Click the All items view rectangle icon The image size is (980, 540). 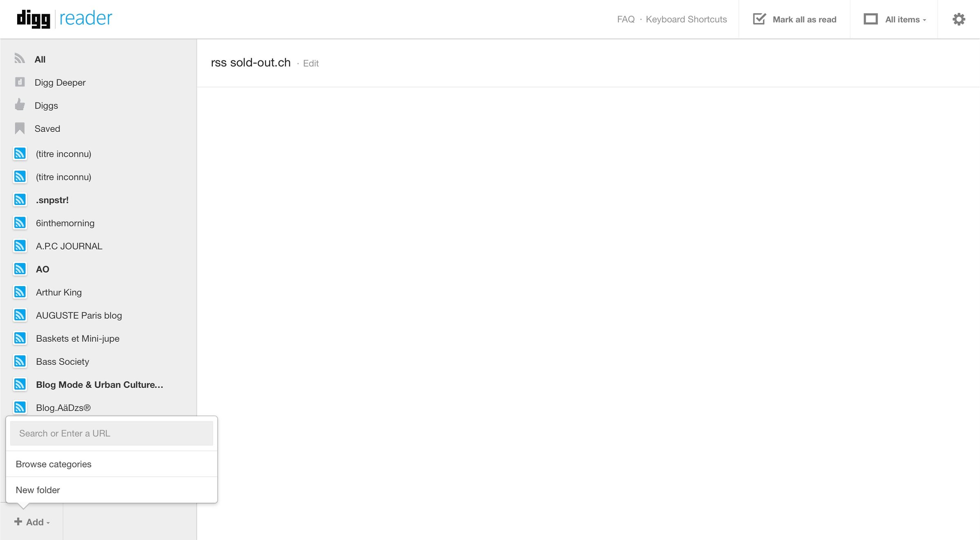click(871, 19)
